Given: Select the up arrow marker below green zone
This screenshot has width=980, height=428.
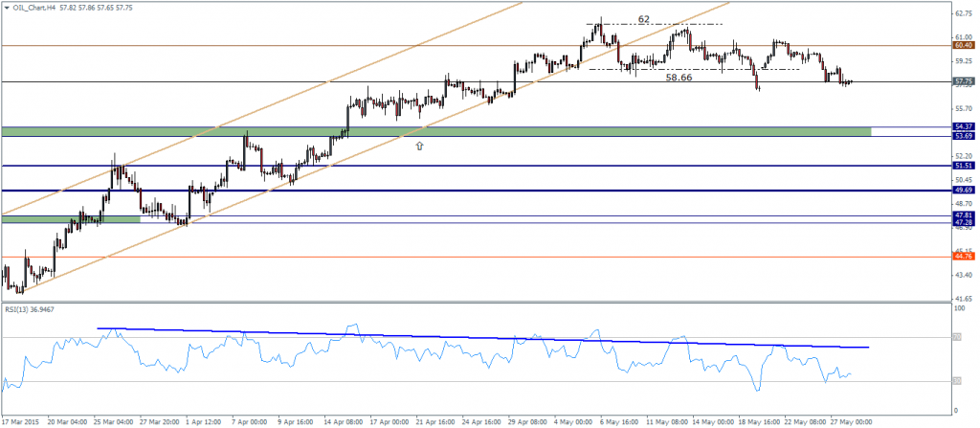Looking at the screenshot, I should [419, 146].
